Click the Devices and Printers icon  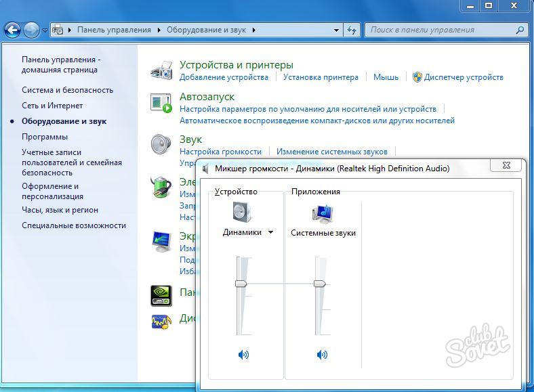[161, 70]
